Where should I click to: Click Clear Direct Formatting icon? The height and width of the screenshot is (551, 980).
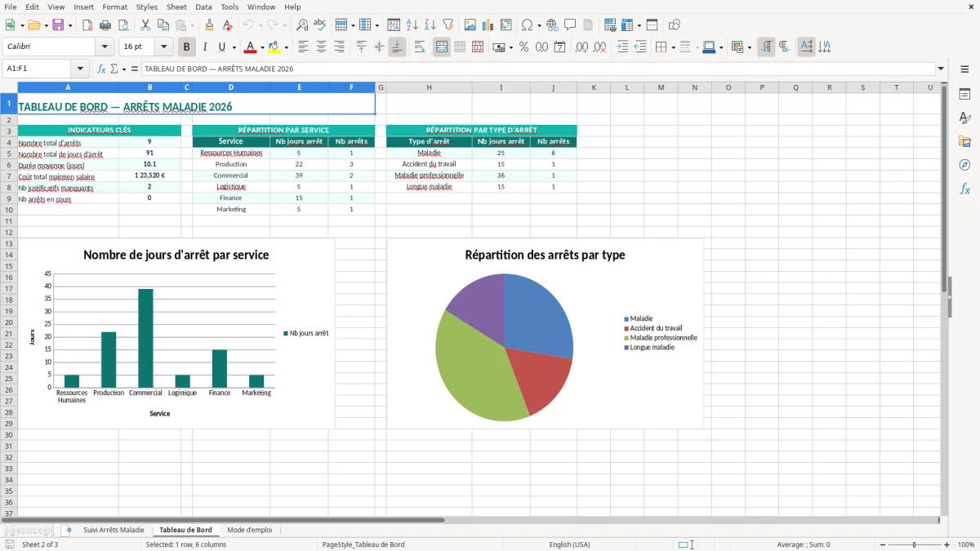click(228, 25)
